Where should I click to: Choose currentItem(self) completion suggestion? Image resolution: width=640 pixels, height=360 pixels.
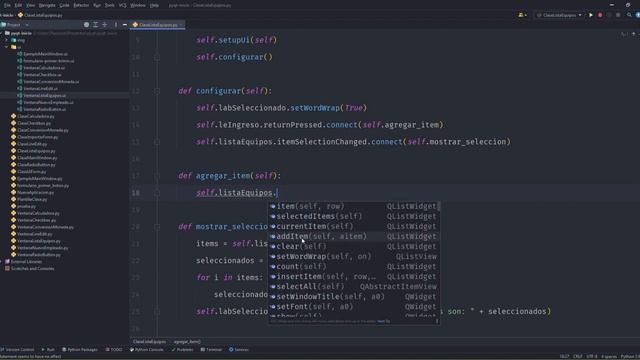click(353, 226)
